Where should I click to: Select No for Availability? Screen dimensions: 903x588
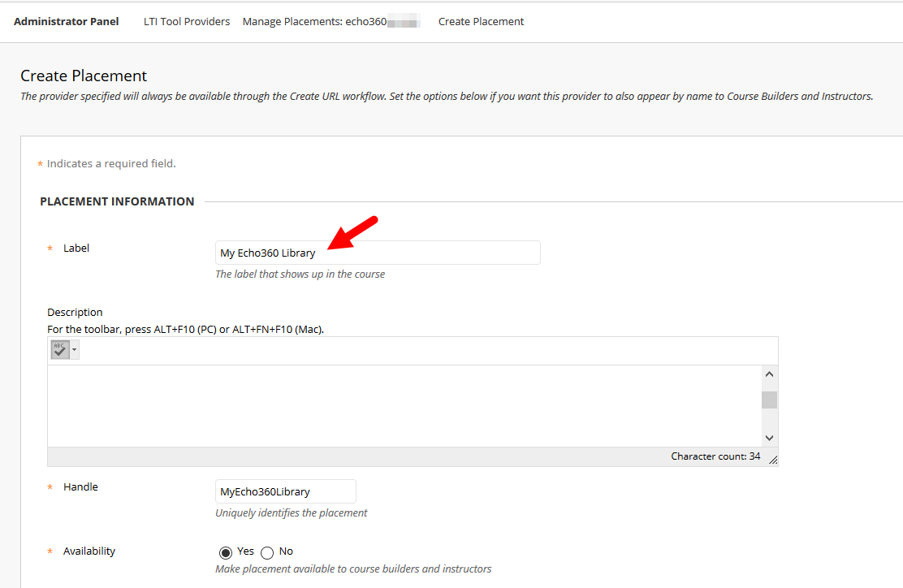[267, 553]
